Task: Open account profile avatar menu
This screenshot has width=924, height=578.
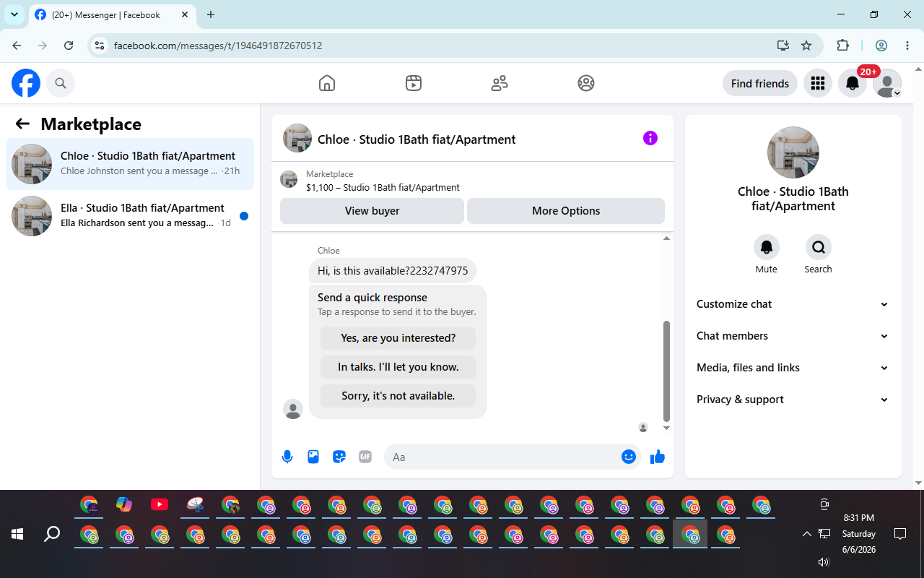Action: tap(887, 83)
